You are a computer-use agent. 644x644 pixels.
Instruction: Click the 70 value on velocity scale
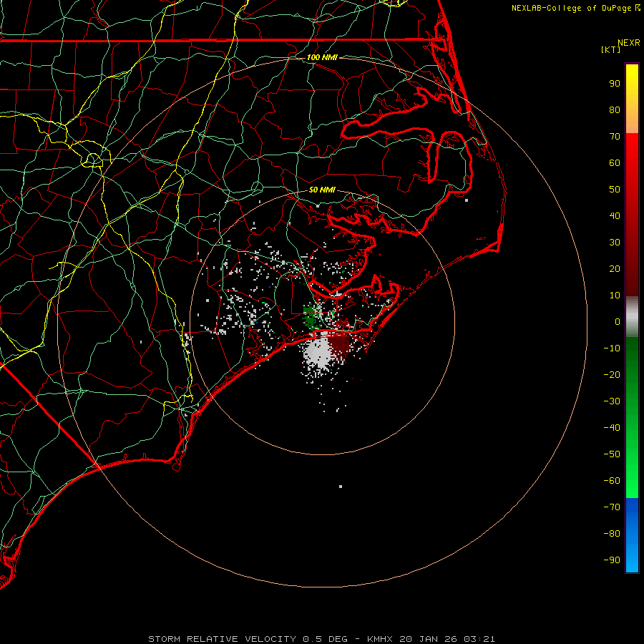tap(615, 137)
